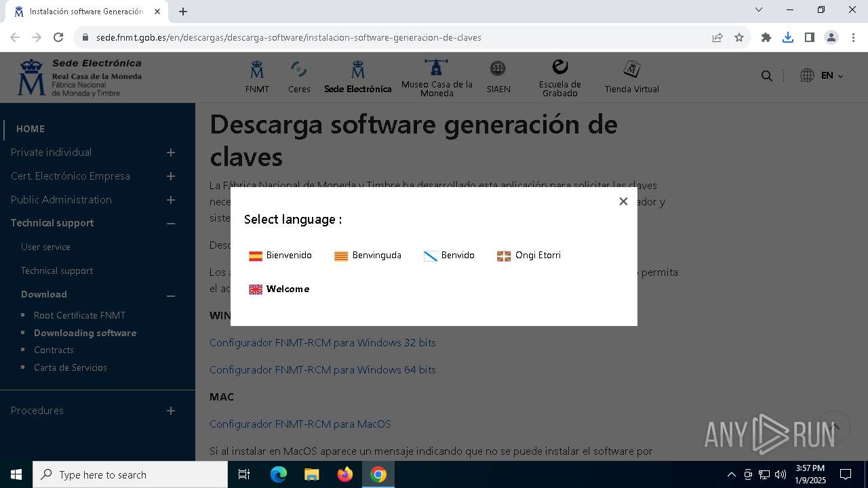Open the volume control in tray
The width and height of the screenshot is (868, 488).
781,474
